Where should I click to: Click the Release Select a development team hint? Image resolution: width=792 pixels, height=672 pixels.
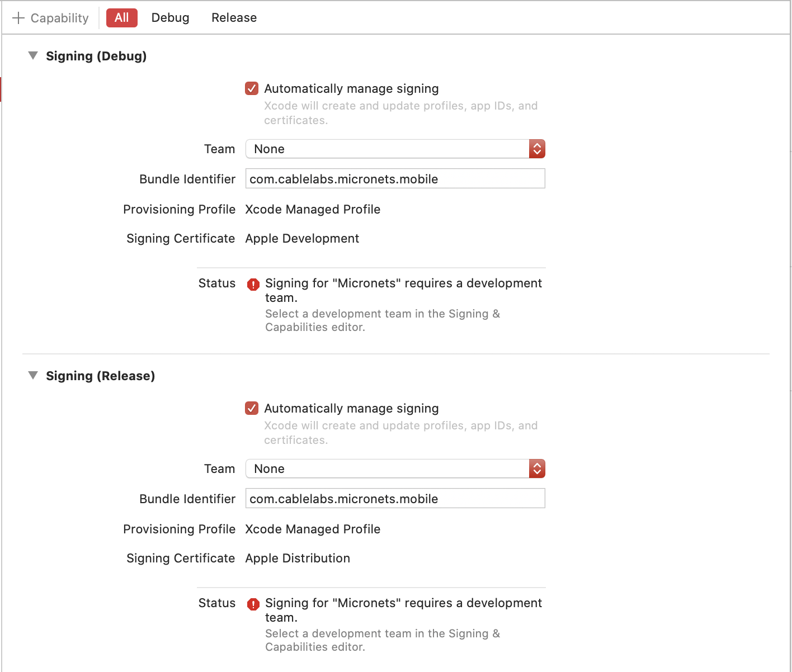pos(383,640)
